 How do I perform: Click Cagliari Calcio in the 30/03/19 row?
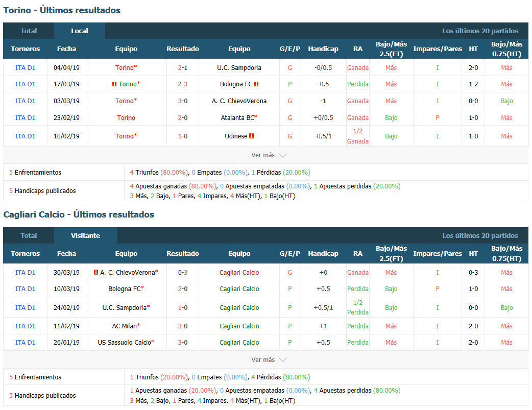click(239, 273)
